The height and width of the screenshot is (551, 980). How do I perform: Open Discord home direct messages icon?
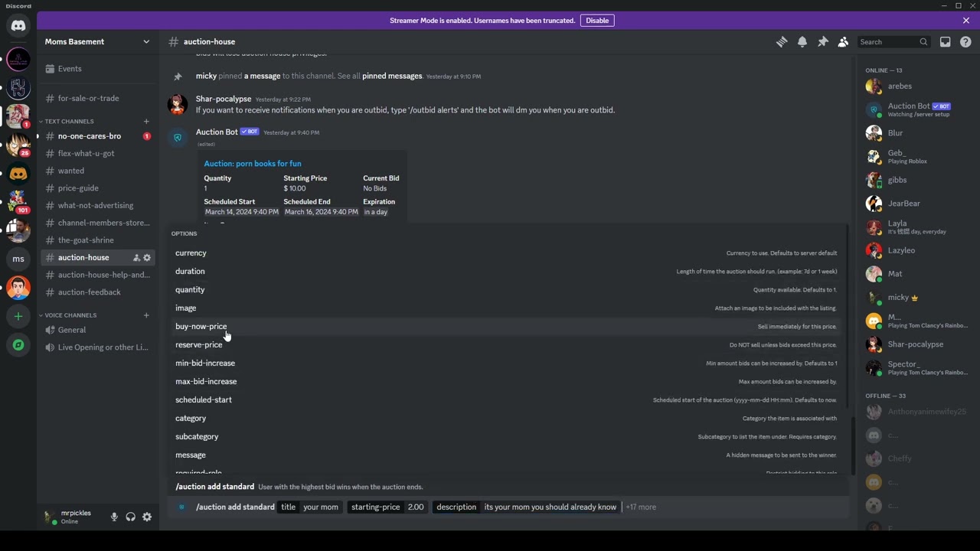[x=18, y=25]
